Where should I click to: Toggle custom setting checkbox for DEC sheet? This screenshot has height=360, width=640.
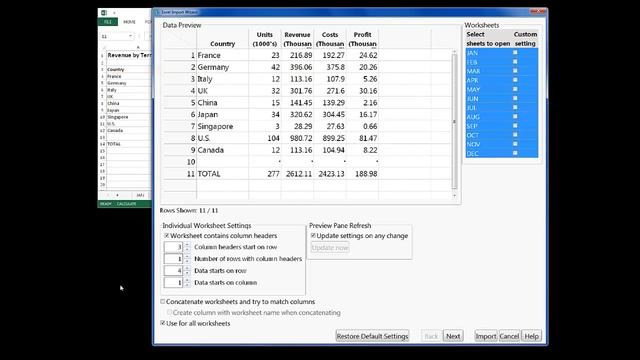[515, 153]
